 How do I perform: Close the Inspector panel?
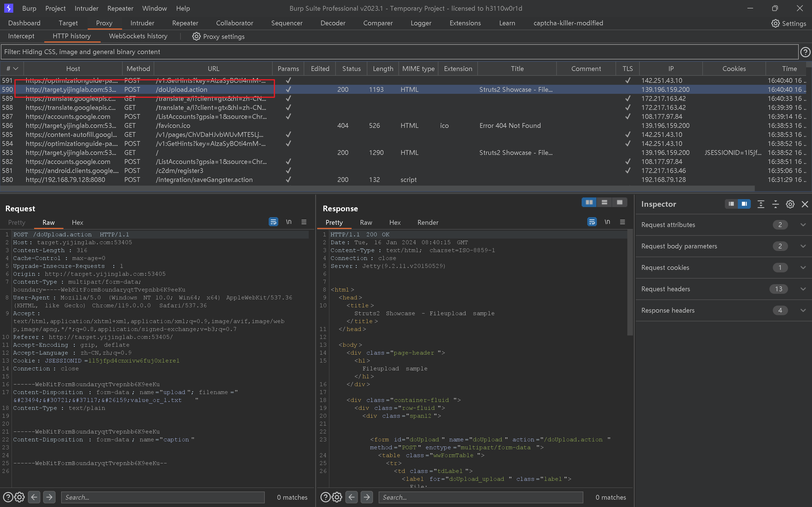click(805, 204)
